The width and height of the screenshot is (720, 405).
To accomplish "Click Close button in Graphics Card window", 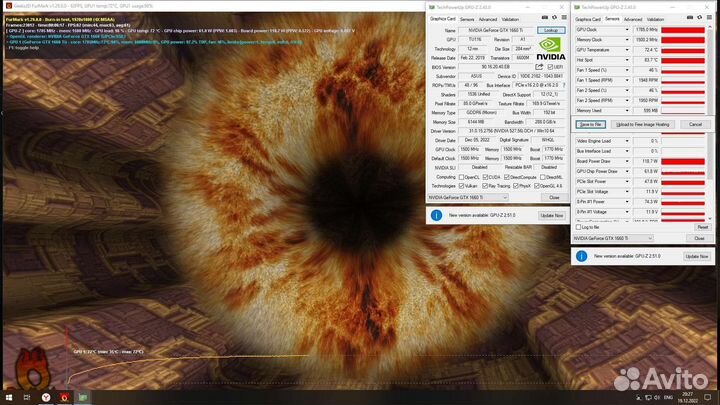I will point(554,197).
